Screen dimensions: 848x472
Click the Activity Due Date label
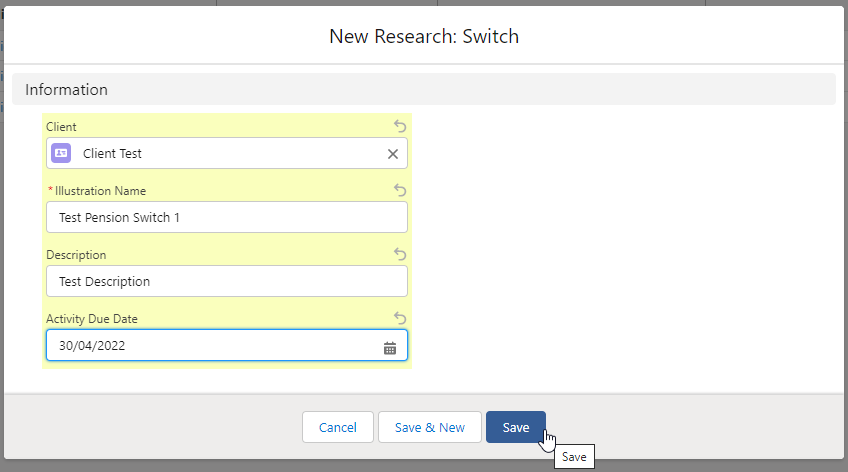(92, 319)
